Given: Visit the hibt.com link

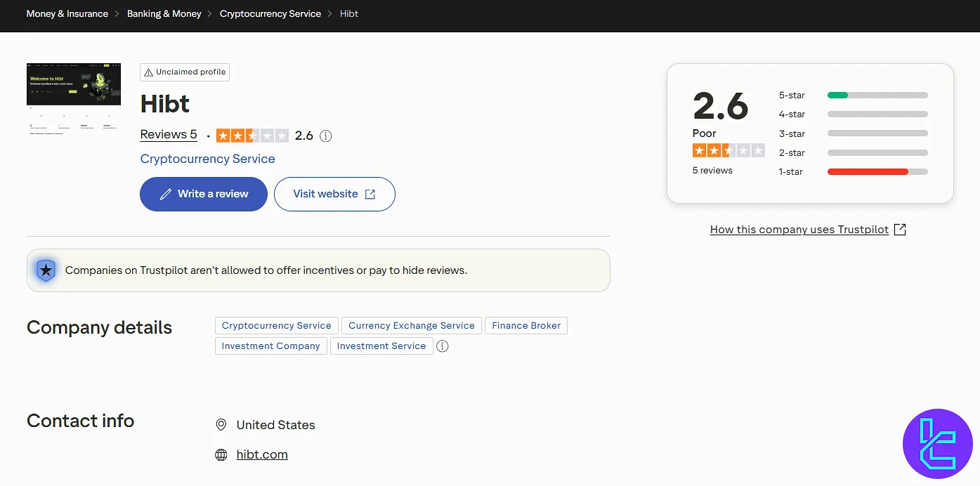Looking at the screenshot, I should point(262,455).
